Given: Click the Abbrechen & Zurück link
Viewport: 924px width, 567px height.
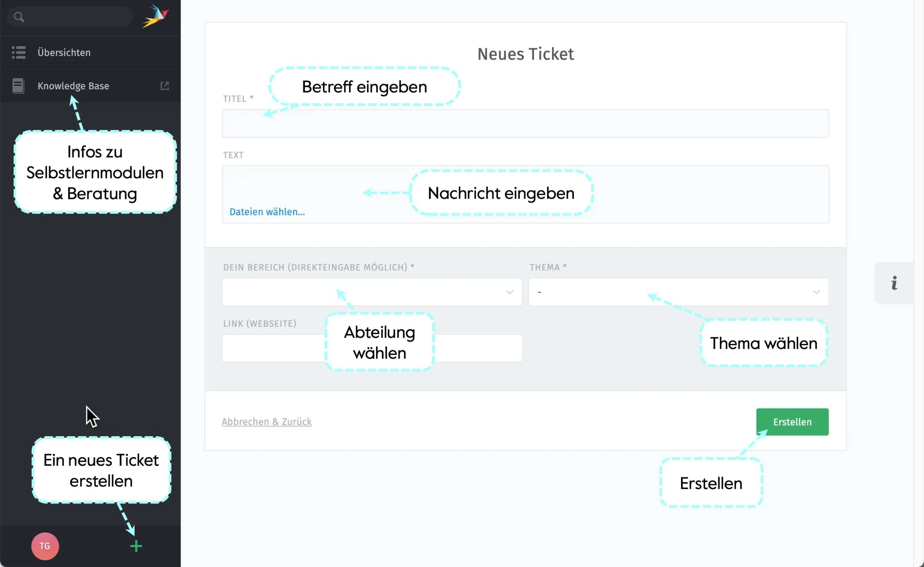Looking at the screenshot, I should tap(266, 421).
